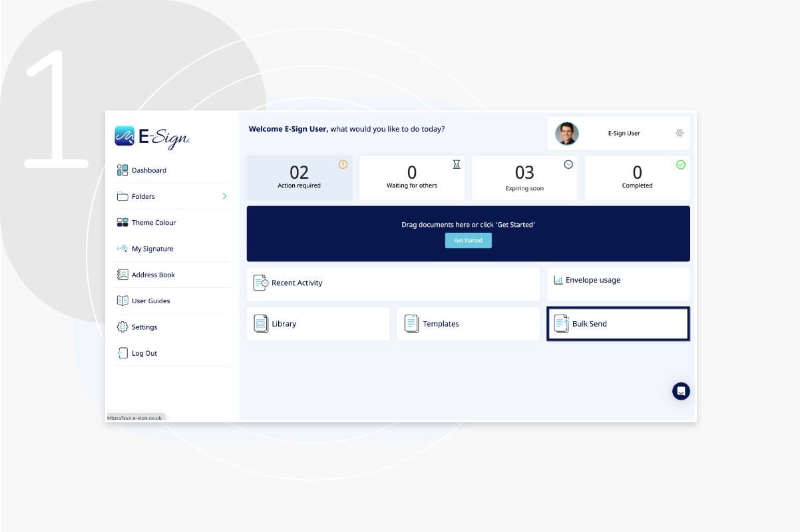Click the Recent Activity document icon
Viewport: 800px width, 532px height.
261,283
